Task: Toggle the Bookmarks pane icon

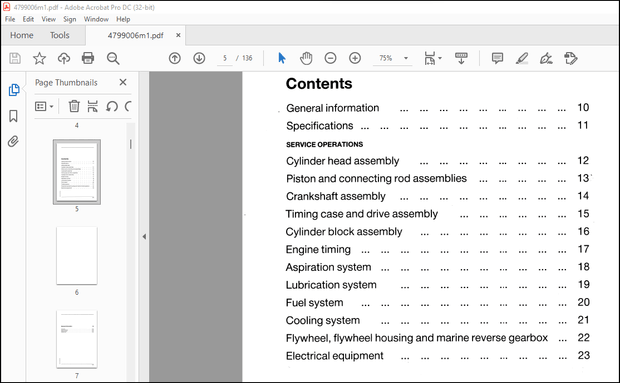Action: point(13,116)
